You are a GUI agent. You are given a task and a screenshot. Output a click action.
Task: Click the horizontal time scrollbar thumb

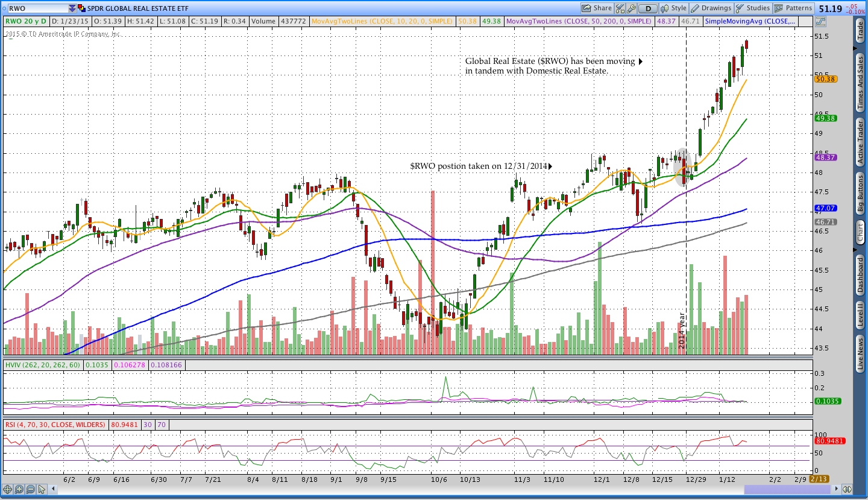pyautogui.click(x=787, y=489)
